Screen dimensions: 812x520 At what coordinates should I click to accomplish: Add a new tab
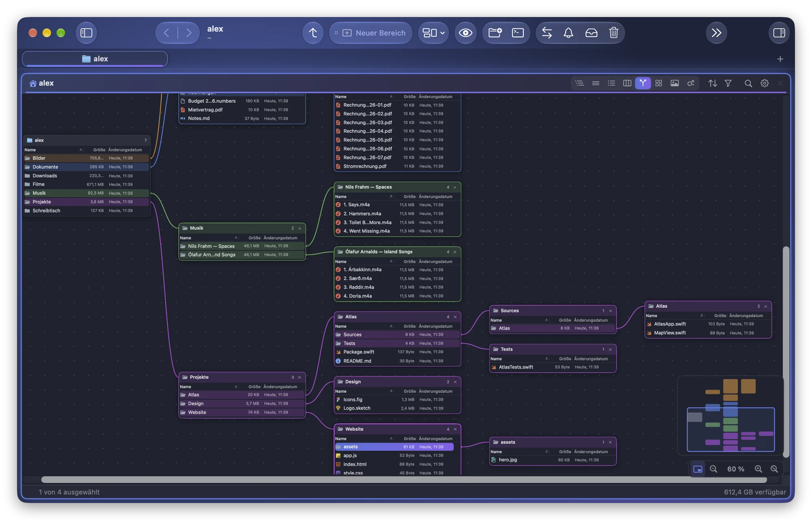(x=780, y=59)
